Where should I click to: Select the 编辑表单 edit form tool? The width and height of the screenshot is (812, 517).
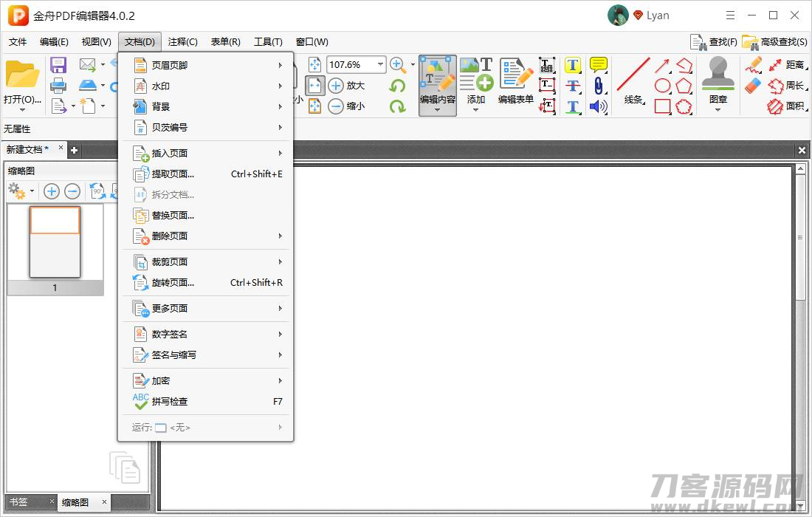coord(516,81)
